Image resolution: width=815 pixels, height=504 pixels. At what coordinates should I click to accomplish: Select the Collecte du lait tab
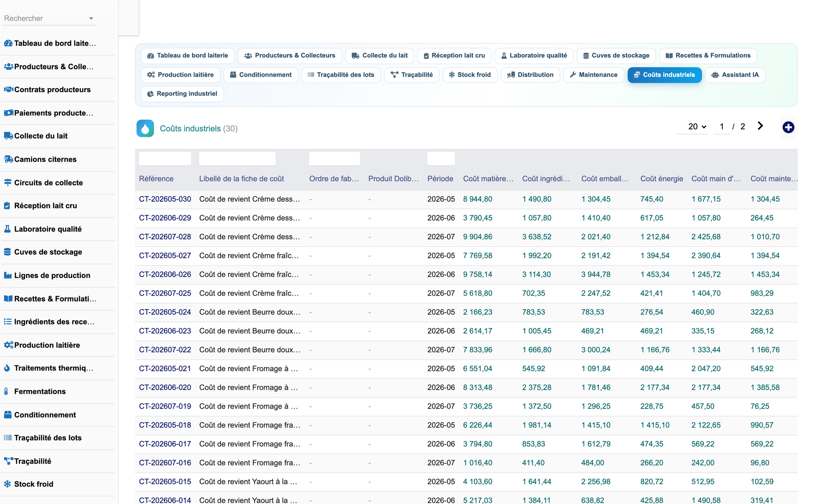[379, 56]
